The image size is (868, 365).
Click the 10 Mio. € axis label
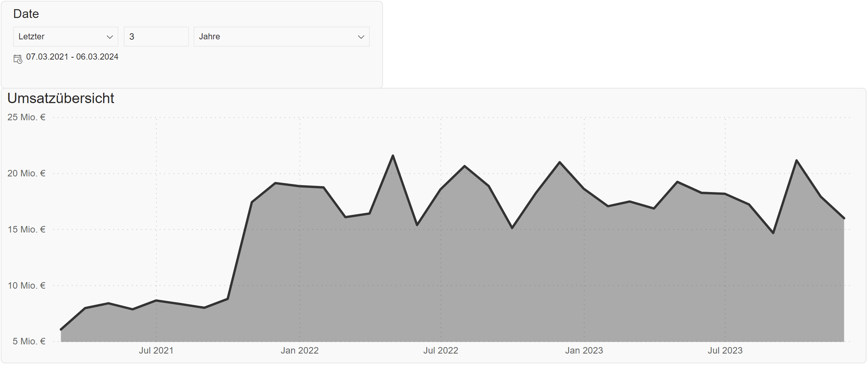coord(26,286)
